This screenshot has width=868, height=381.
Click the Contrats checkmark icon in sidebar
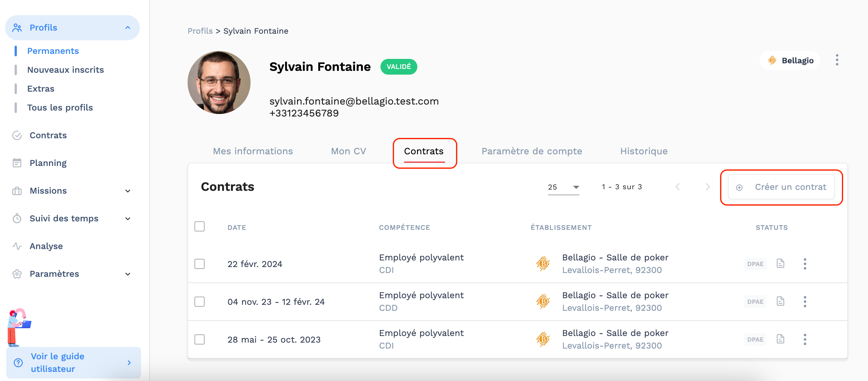coord(17,135)
